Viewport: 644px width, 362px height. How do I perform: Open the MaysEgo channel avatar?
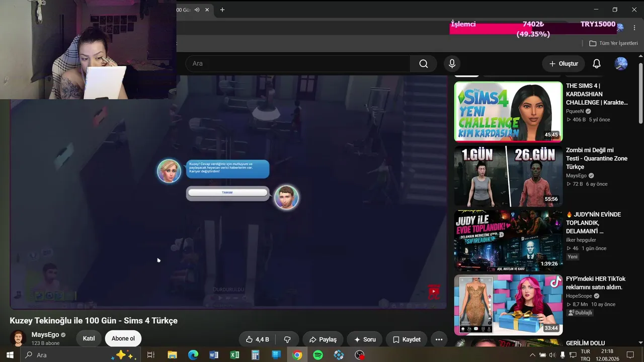pyautogui.click(x=18, y=338)
